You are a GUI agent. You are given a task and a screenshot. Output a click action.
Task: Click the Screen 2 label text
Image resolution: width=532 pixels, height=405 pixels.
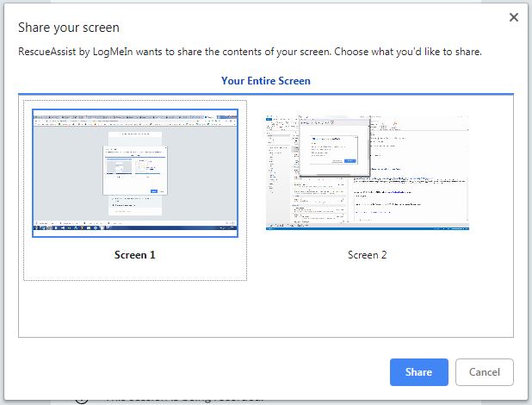point(368,255)
